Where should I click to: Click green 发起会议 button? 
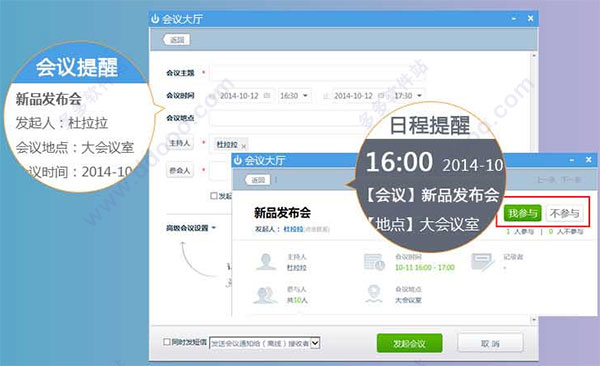pos(409,343)
